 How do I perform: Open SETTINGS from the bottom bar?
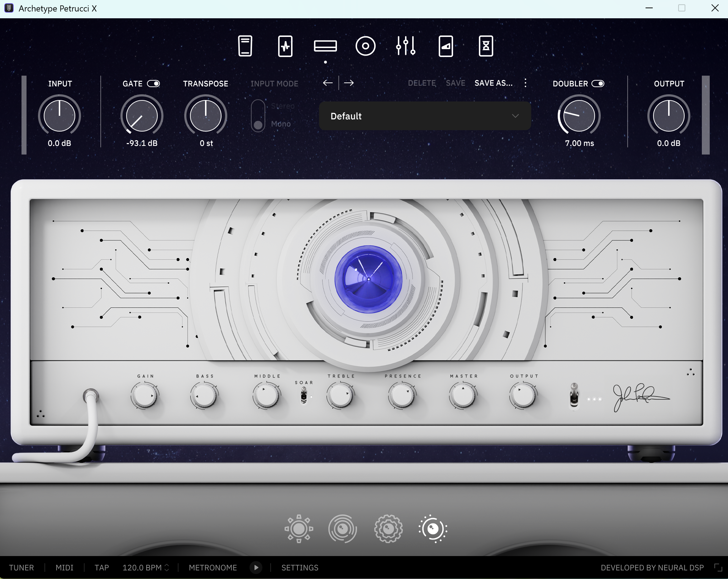[300, 568]
